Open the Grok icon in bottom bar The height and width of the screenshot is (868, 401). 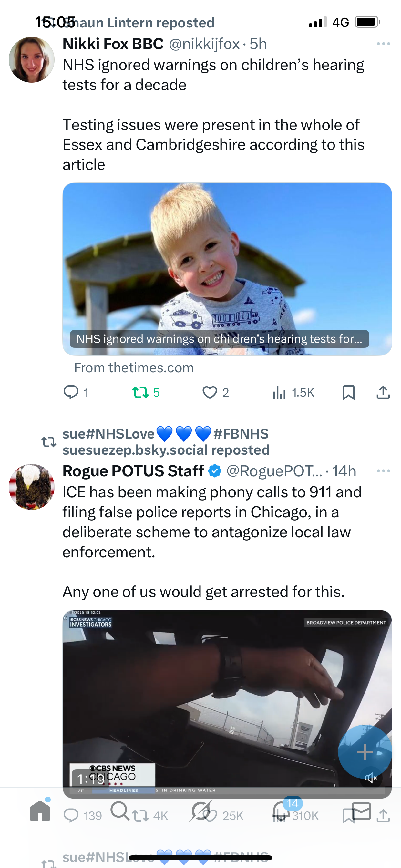(x=201, y=811)
